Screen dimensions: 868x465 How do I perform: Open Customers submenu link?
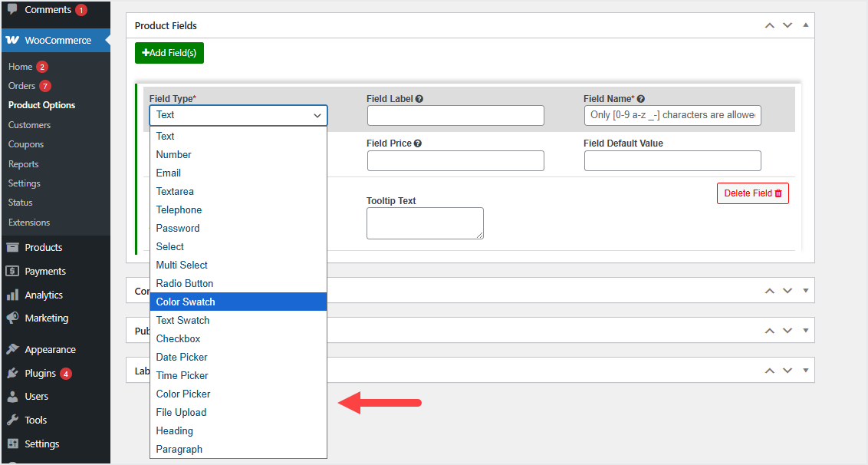[x=29, y=125]
